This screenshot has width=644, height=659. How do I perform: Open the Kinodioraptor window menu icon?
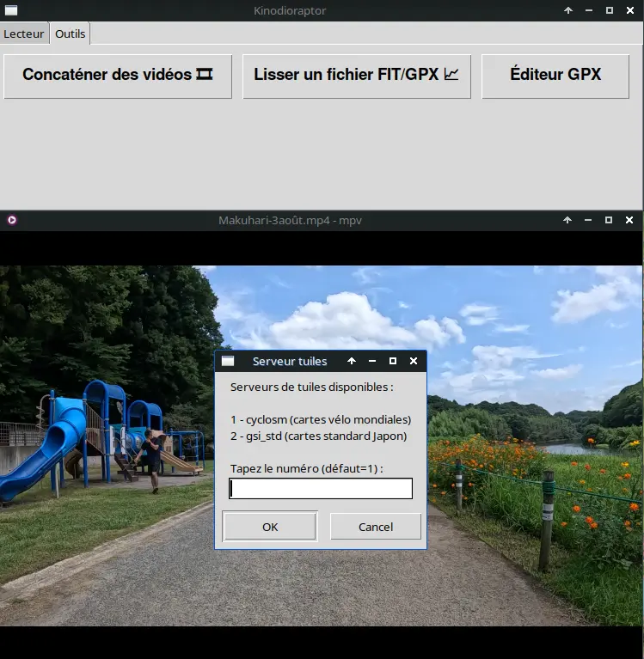[12, 10]
